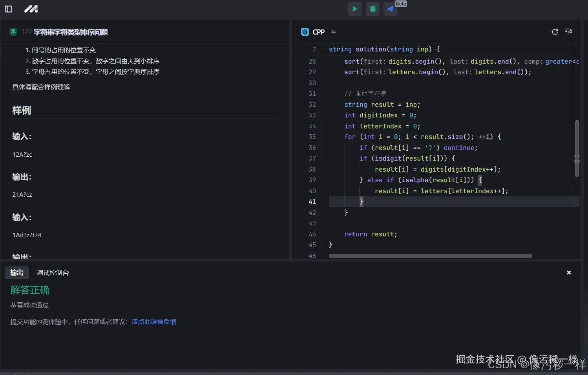Open the 请点此链接反馈 feedback link
588x375 pixels.
154,322
